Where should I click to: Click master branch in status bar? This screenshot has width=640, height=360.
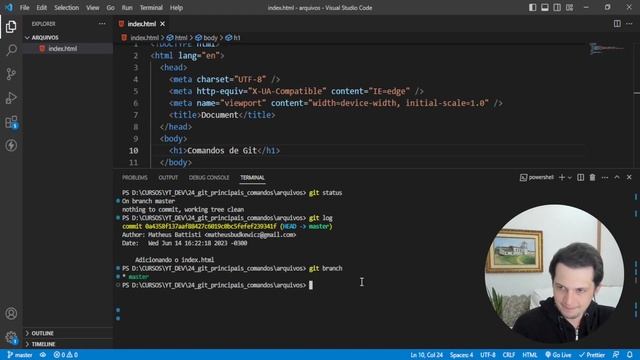tap(20, 355)
